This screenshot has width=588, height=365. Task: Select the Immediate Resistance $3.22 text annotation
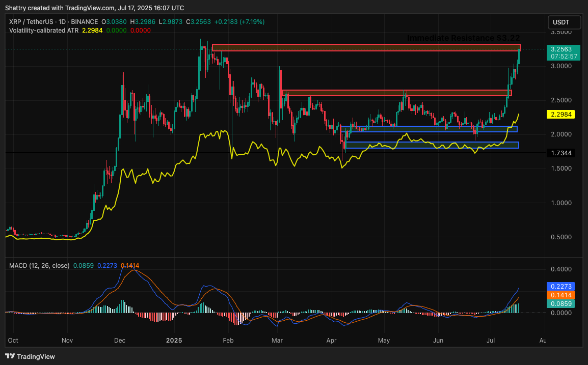[x=463, y=38]
